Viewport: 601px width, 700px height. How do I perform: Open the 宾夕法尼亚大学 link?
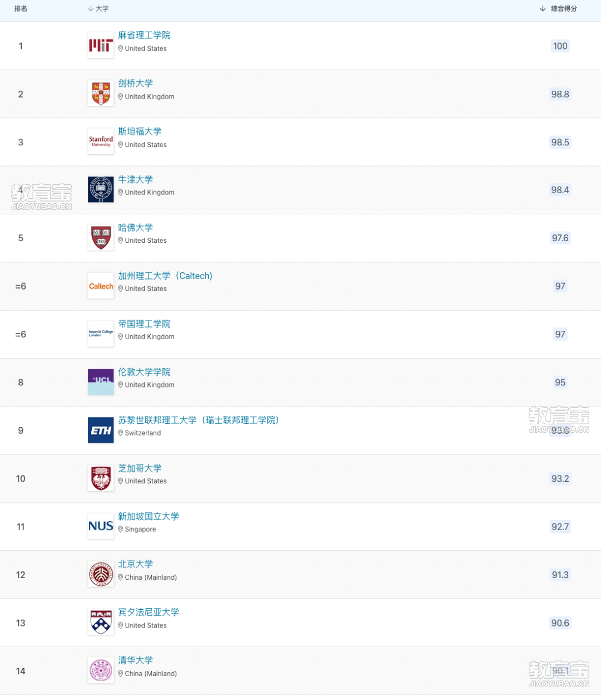click(149, 612)
